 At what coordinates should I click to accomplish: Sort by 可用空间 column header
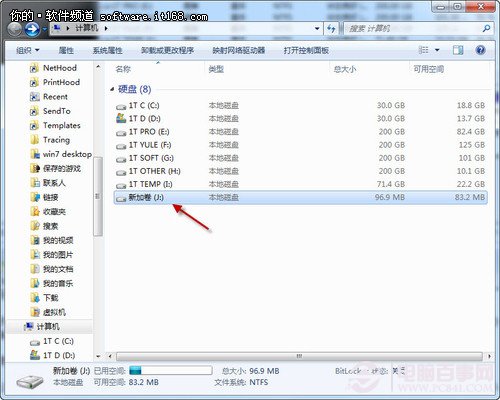[x=429, y=69]
